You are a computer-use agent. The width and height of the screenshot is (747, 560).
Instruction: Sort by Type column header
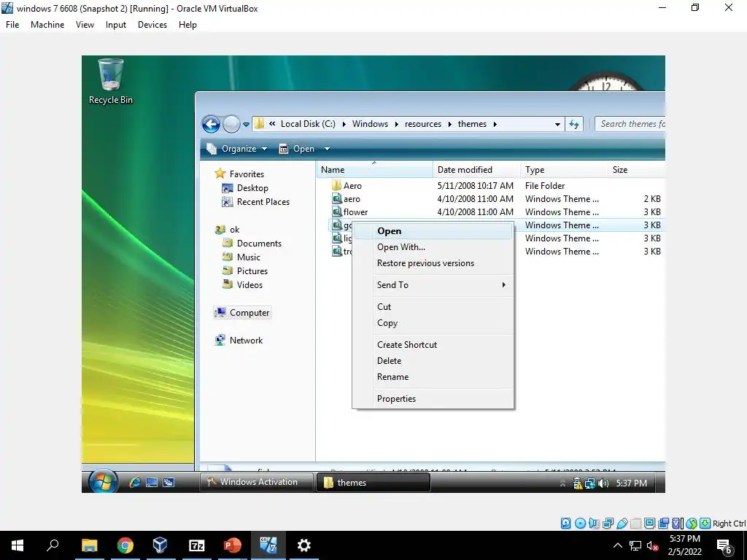point(564,169)
